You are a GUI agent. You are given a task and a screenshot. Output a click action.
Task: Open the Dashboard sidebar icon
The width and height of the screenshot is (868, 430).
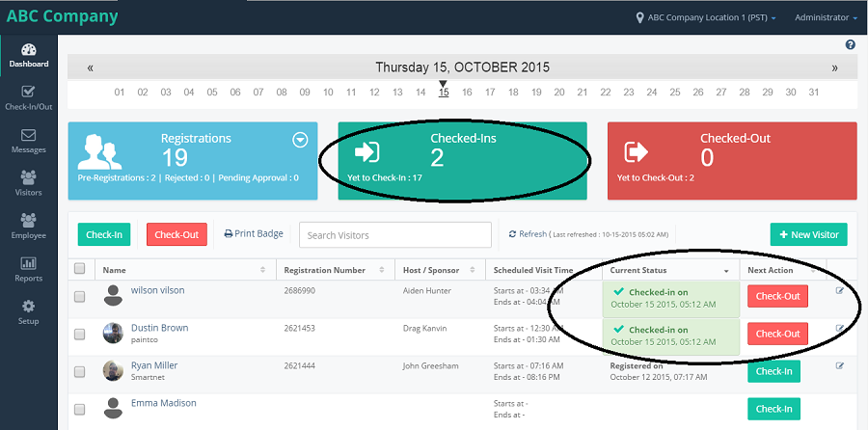[x=28, y=50]
